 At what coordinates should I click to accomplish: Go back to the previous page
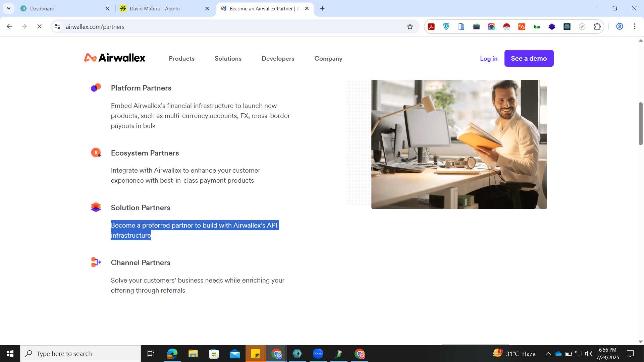click(9, 26)
